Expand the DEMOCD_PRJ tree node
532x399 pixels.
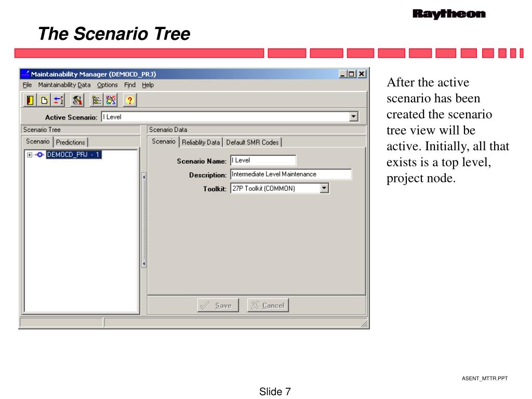pyautogui.click(x=30, y=155)
